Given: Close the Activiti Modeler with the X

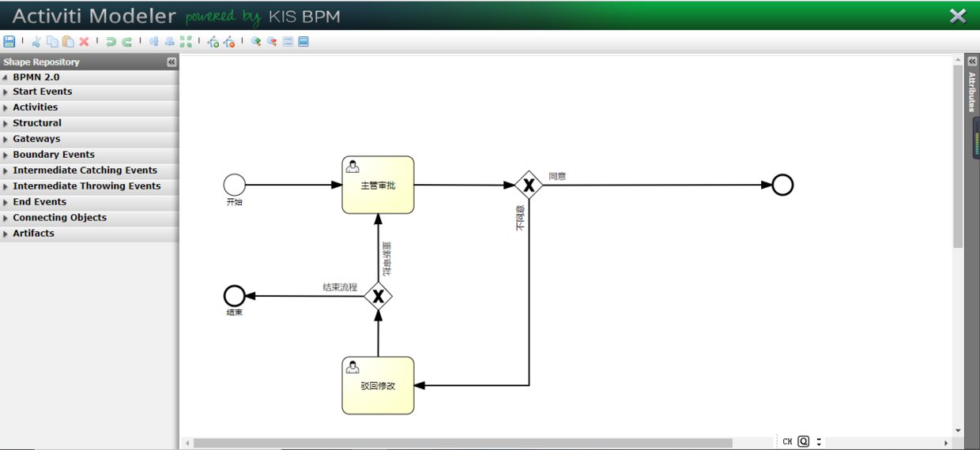Looking at the screenshot, I should pos(958,16).
